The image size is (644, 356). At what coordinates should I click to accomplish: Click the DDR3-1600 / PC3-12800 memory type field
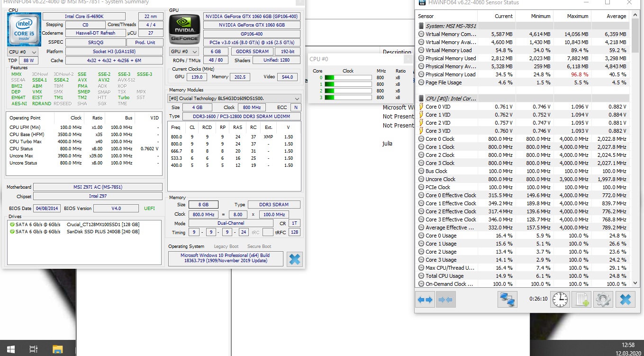242,117
